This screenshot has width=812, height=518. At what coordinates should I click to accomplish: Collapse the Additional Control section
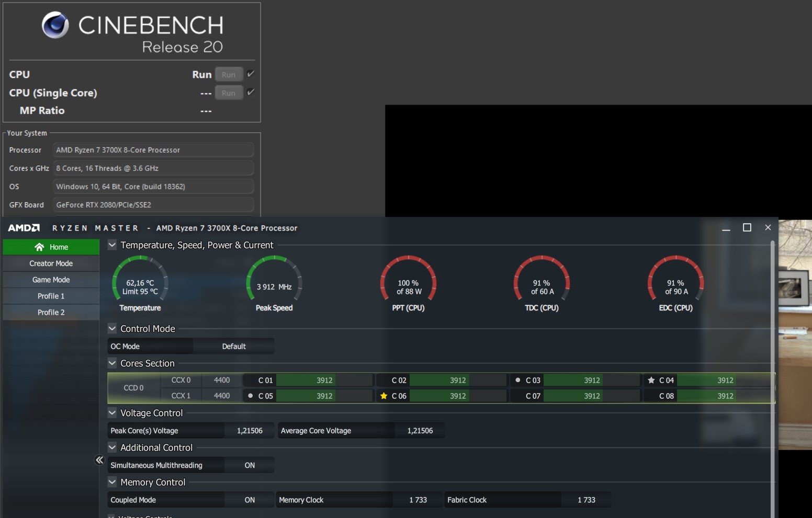tap(112, 447)
